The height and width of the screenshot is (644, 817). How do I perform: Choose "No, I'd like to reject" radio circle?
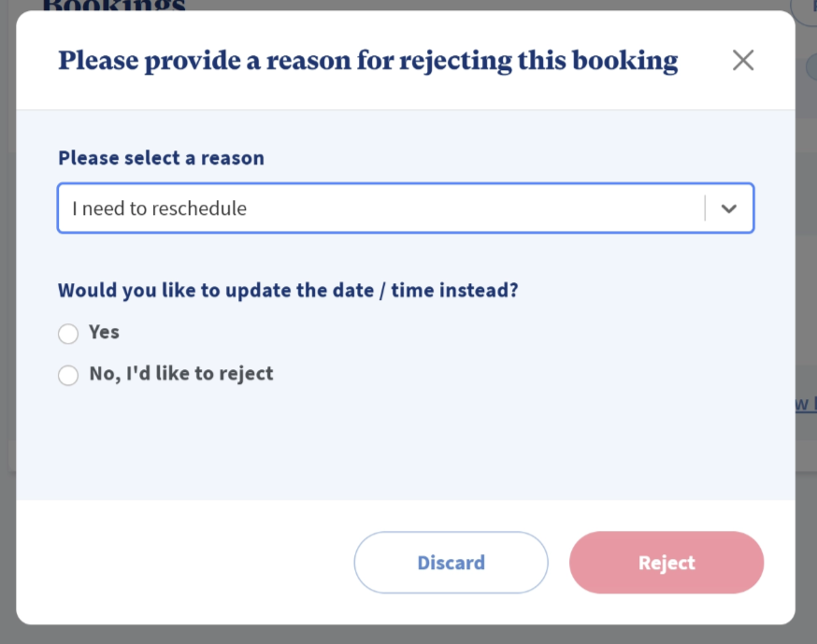tap(68, 376)
